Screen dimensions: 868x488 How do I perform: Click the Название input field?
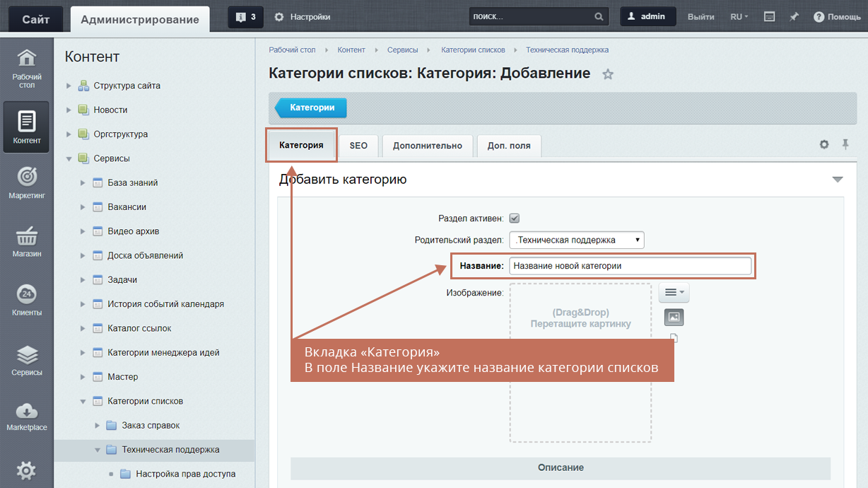pos(630,266)
